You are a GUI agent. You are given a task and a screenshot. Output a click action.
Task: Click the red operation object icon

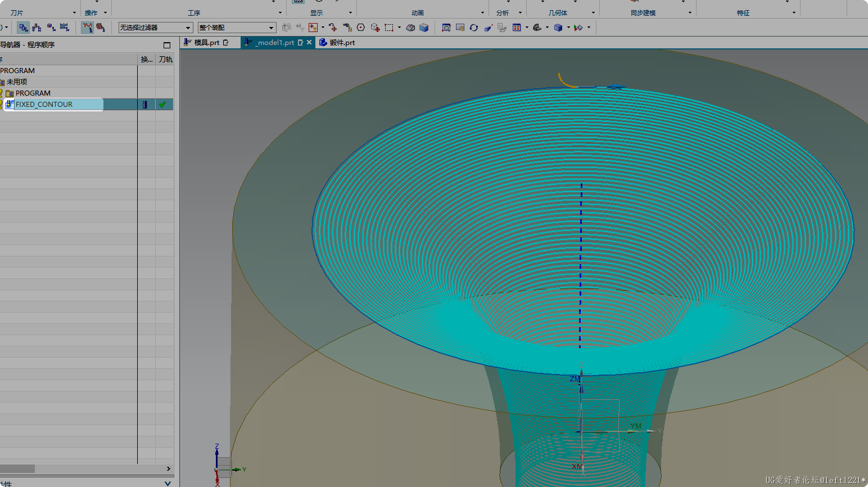point(101,28)
